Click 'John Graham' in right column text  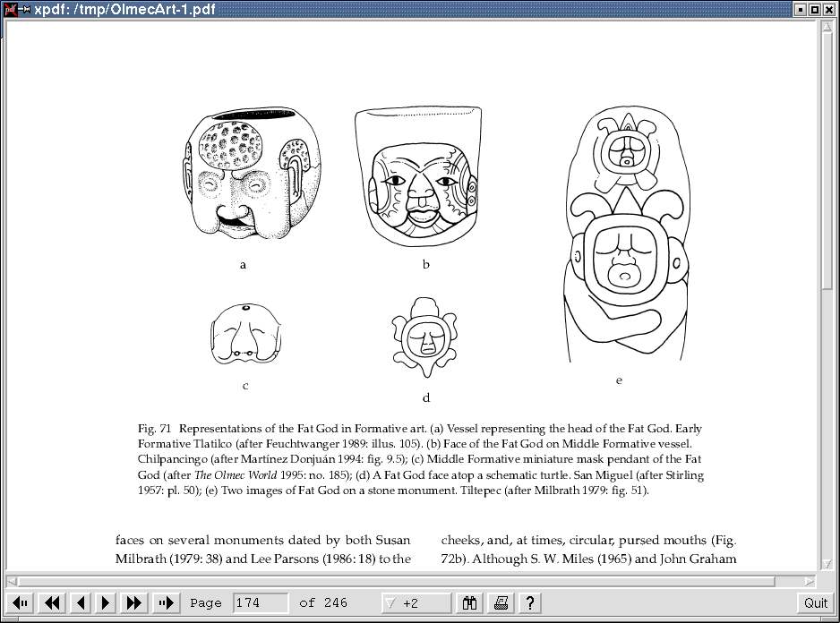click(698, 559)
